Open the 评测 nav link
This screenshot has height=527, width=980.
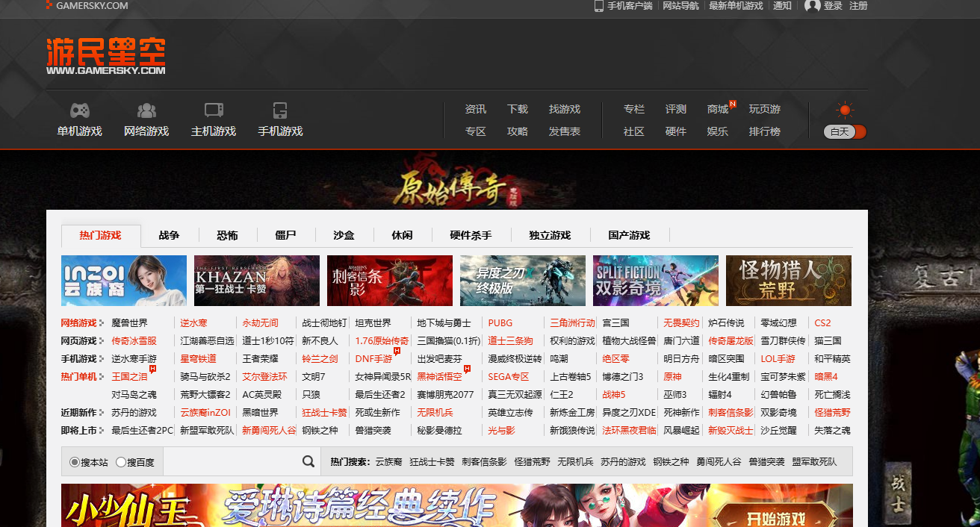tap(676, 109)
